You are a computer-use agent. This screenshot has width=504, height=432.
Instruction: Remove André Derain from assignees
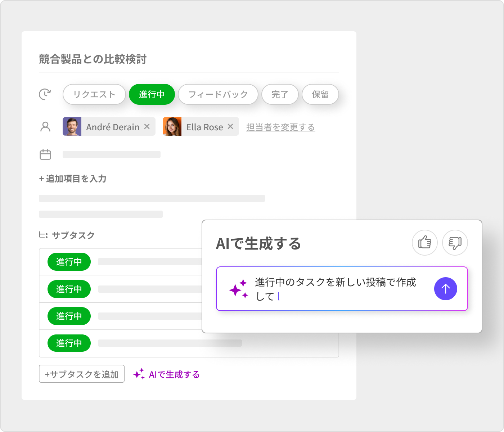coord(147,126)
